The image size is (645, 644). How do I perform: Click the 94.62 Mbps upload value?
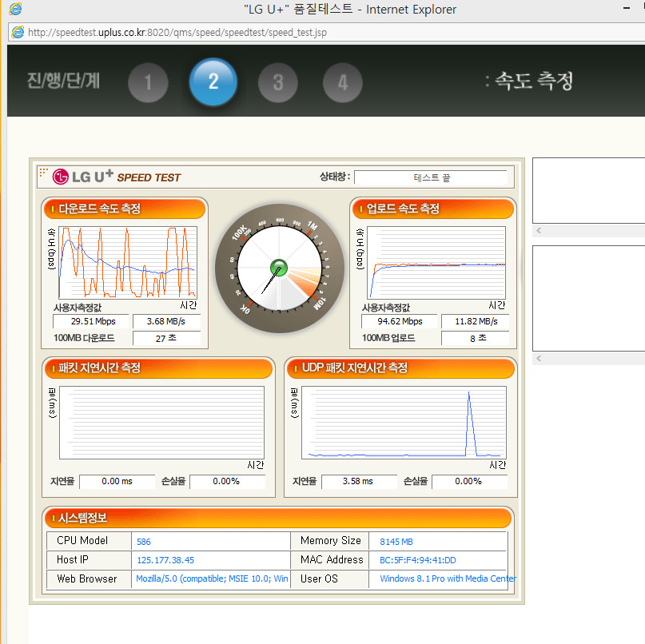pyautogui.click(x=399, y=321)
